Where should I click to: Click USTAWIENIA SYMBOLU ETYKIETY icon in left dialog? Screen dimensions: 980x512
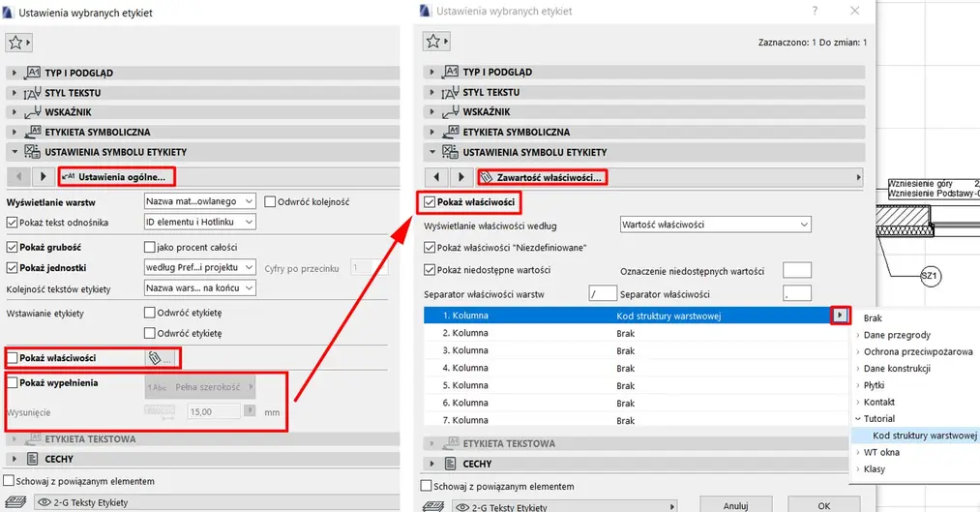click(x=33, y=152)
